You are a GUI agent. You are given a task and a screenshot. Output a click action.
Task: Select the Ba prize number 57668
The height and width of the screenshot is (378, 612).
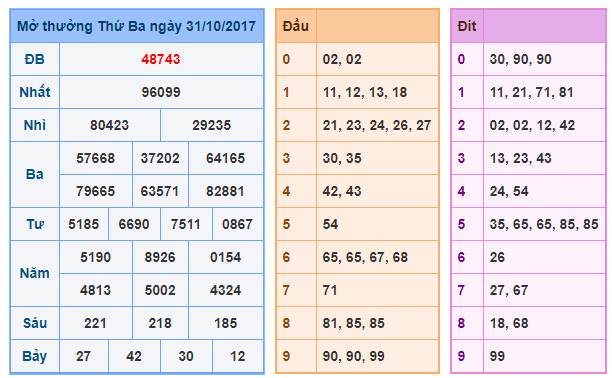96,158
